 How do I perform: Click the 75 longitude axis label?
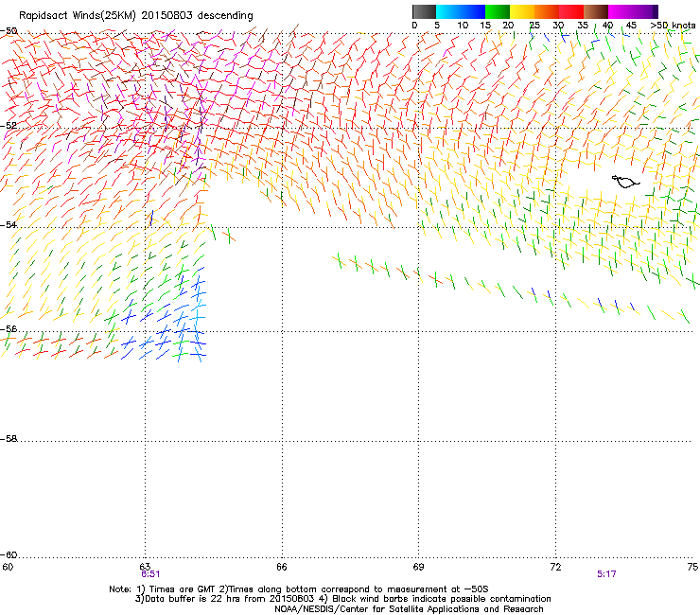[x=692, y=567]
